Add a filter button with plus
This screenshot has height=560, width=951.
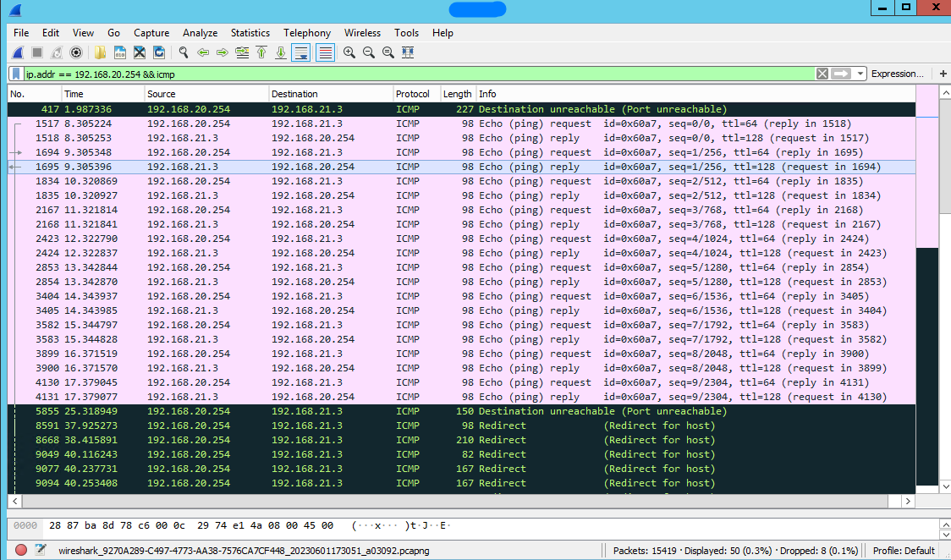point(943,74)
